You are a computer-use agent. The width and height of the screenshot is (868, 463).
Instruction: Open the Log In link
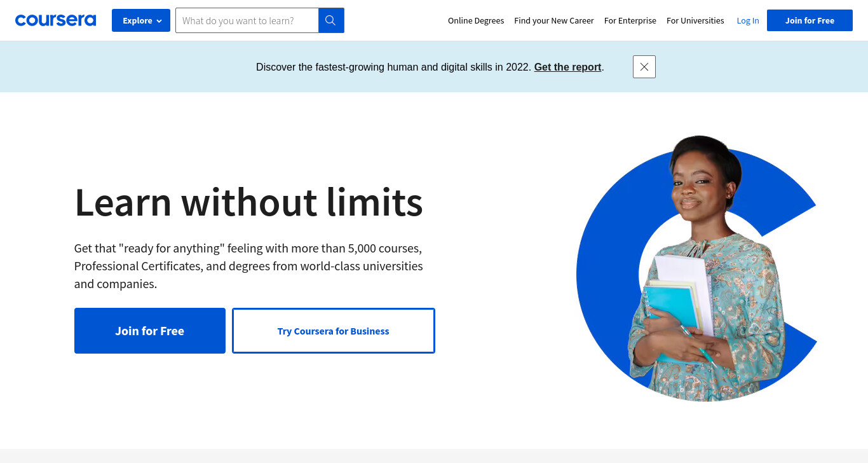click(748, 20)
